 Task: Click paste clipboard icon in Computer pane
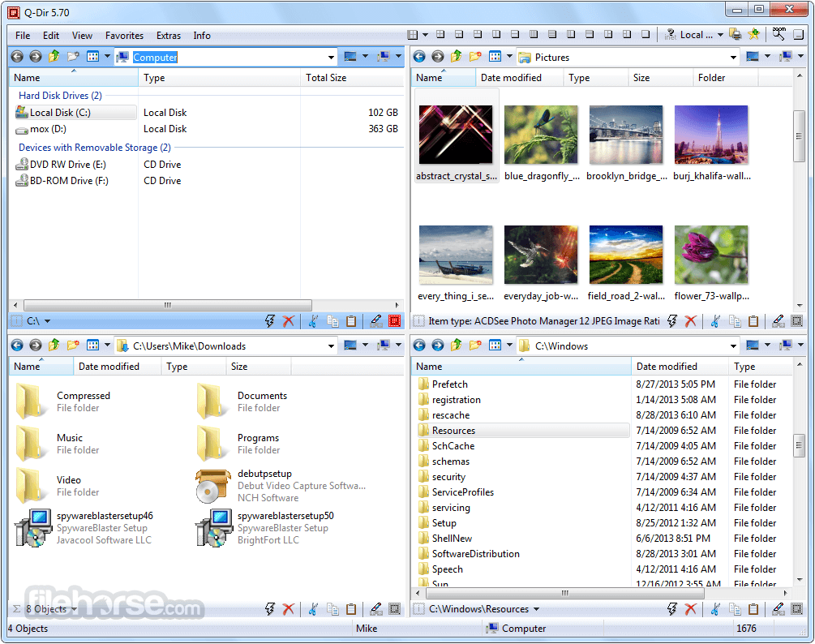[x=351, y=321]
